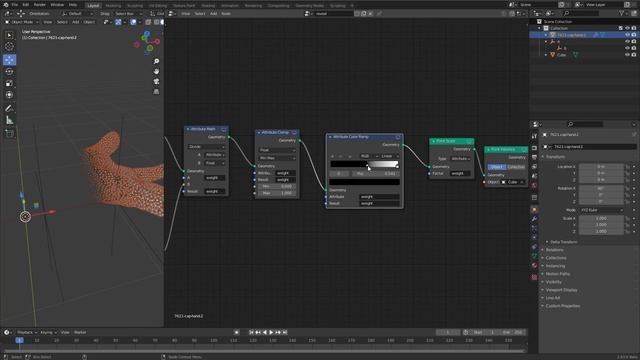Toggle eye visibility for object A row
This screenshot has height=360, width=640.
(627, 42)
